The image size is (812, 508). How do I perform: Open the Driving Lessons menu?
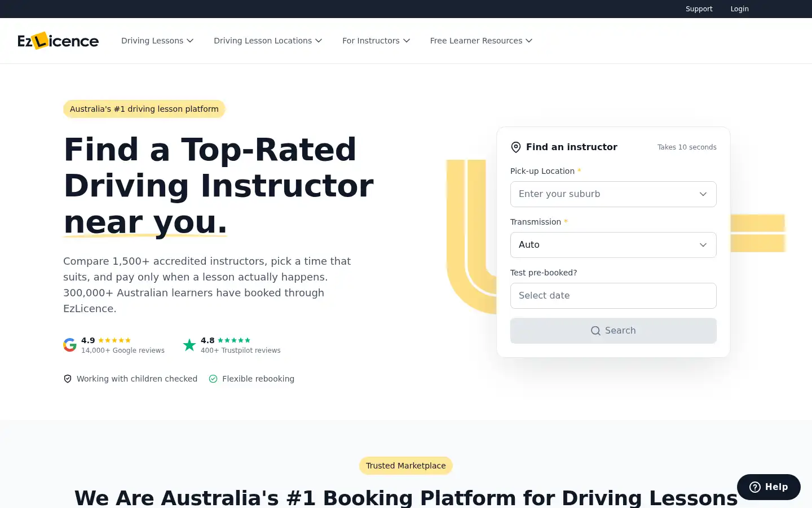[x=157, y=41]
